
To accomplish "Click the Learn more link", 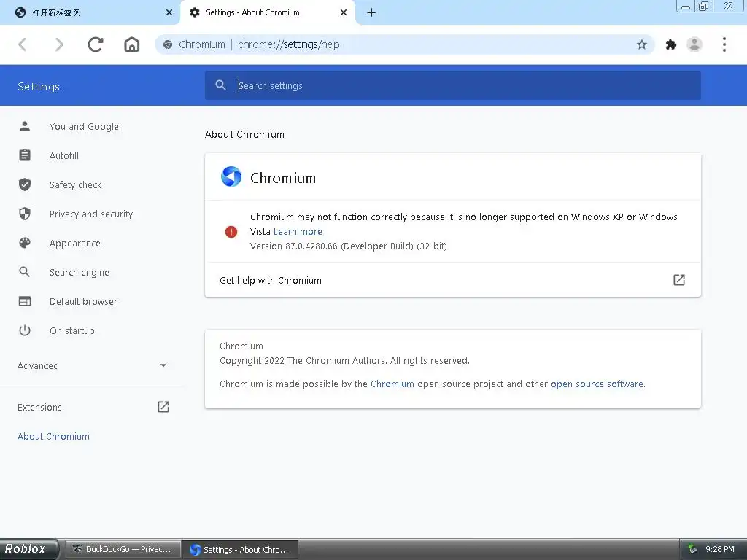I will tap(298, 231).
